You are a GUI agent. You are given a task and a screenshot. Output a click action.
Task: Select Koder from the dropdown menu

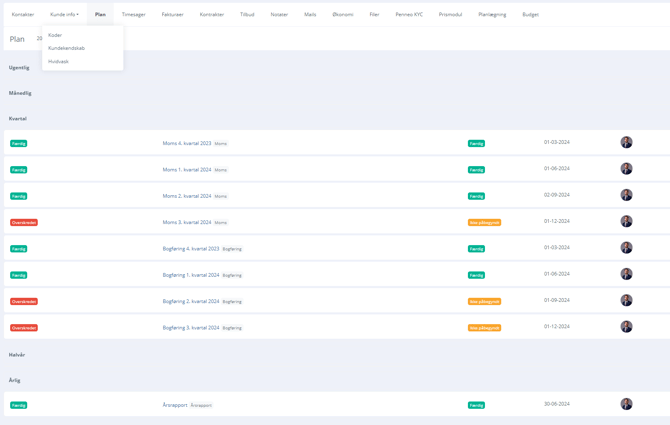coord(55,35)
